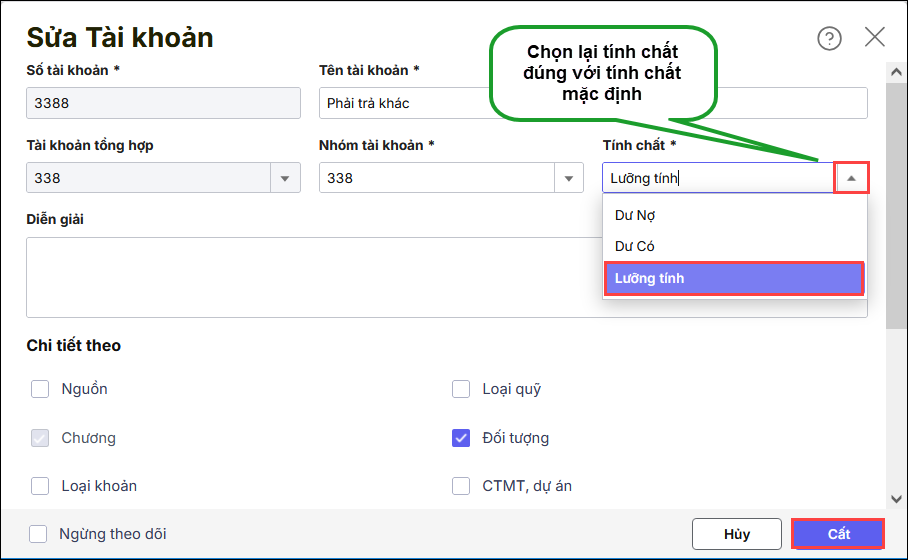
Task: Click the scrollbar down arrow
Action: pos(894,497)
